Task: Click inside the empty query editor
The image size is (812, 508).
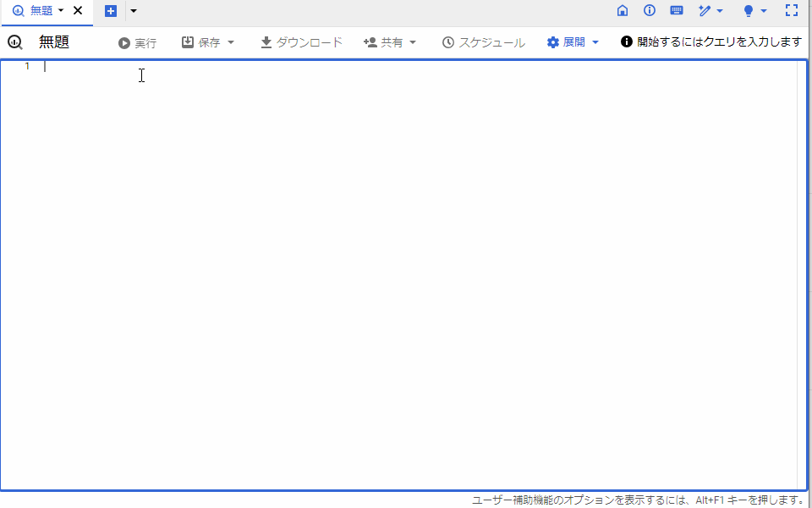Action: point(338,169)
